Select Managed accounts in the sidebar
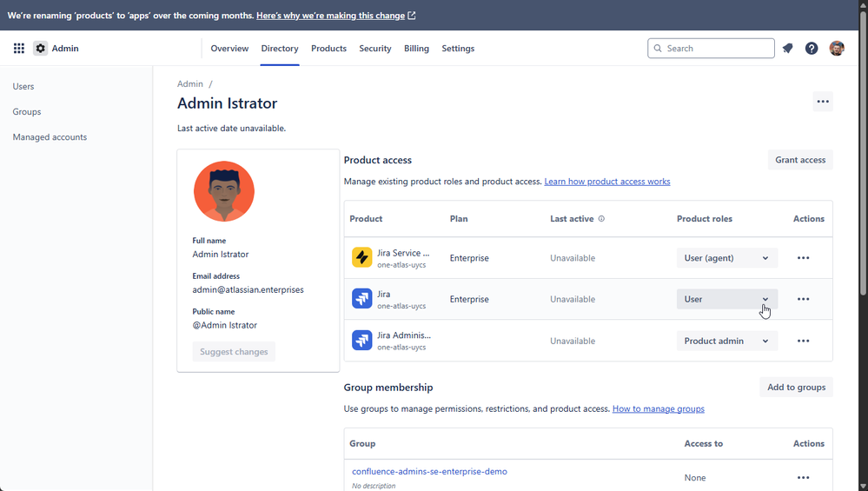The height and width of the screenshot is (491, 868). pos(50,137)
